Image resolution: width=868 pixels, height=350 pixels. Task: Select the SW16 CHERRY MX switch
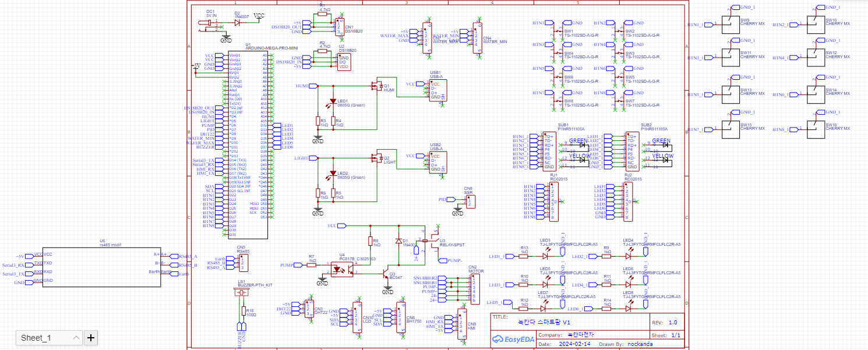coord(816,129)
